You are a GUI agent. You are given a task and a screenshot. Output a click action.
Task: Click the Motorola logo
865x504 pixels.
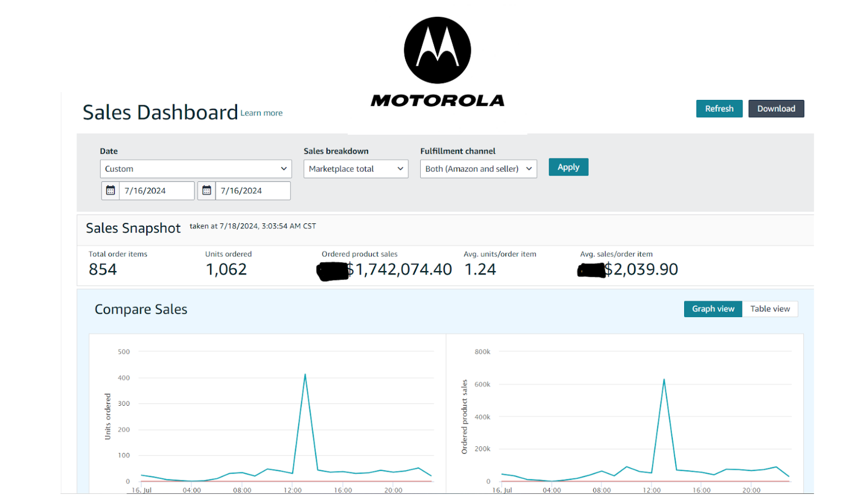coord(437,49)
